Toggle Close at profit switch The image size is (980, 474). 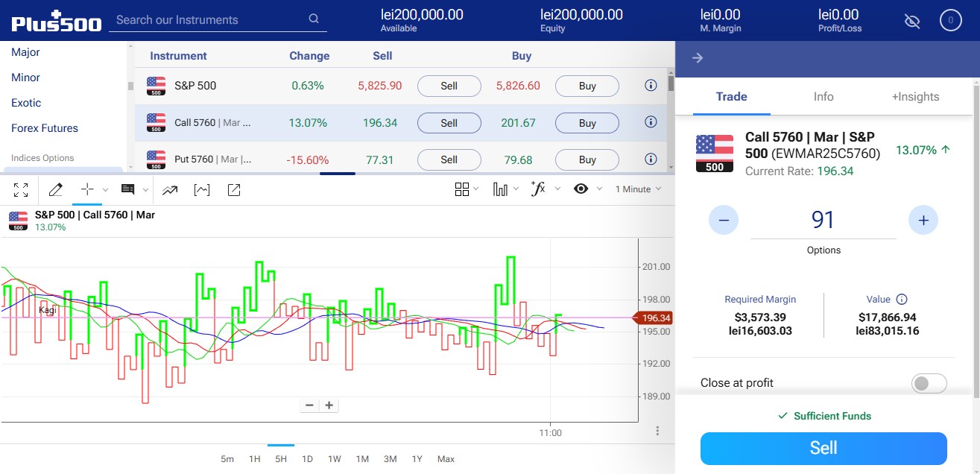point(929,383)
